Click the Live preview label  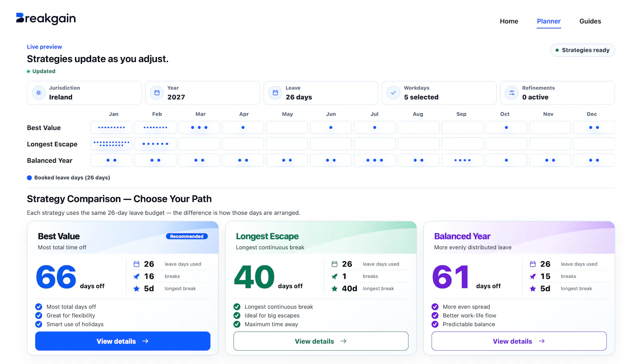45,47
